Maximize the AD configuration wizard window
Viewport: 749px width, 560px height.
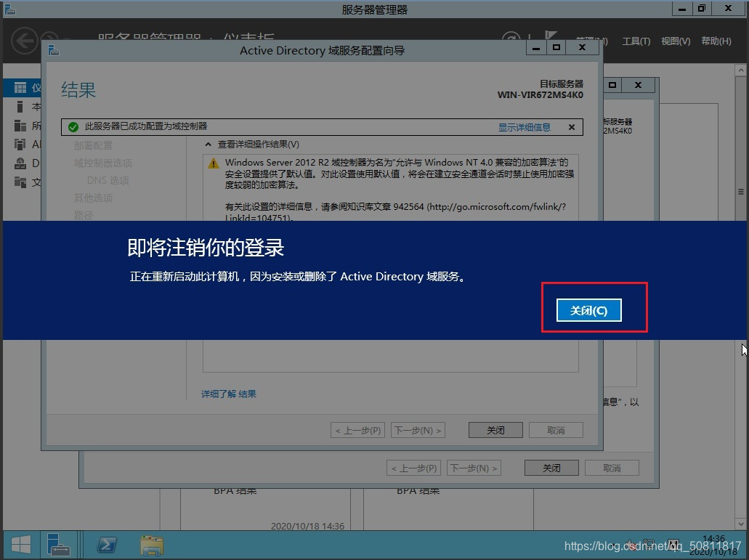tap(556, 47)
